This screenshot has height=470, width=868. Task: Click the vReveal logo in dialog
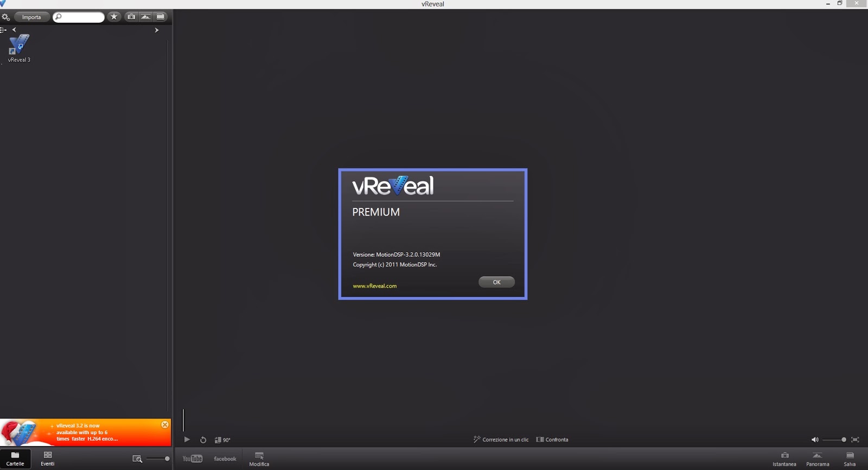[x=393, y=186]
